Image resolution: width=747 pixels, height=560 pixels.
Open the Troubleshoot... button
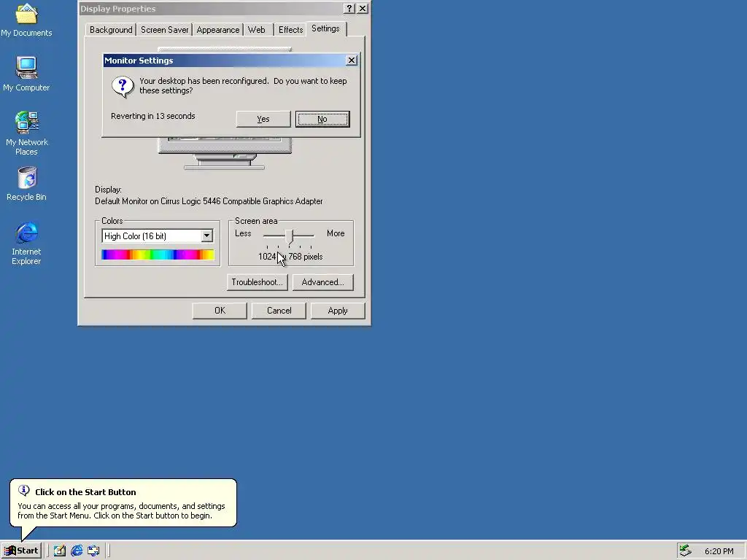pos(258,282)
